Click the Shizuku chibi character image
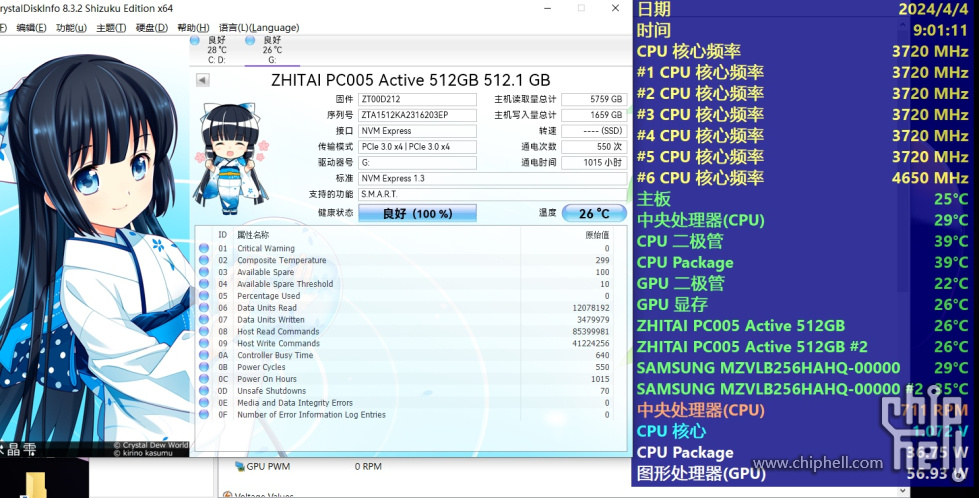Viewport: 979px width, 498px height. 232,157
